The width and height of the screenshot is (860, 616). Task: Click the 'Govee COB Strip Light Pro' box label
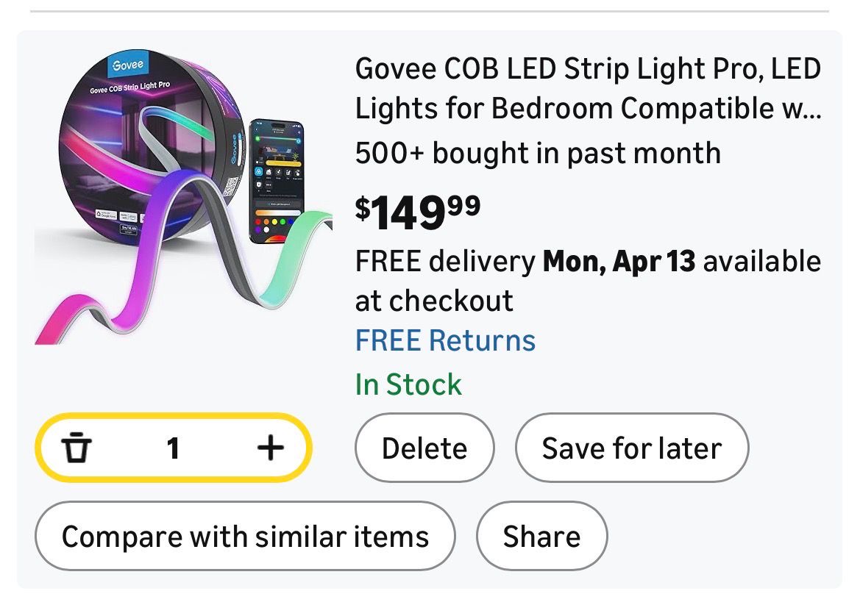(x=130, y=87)
